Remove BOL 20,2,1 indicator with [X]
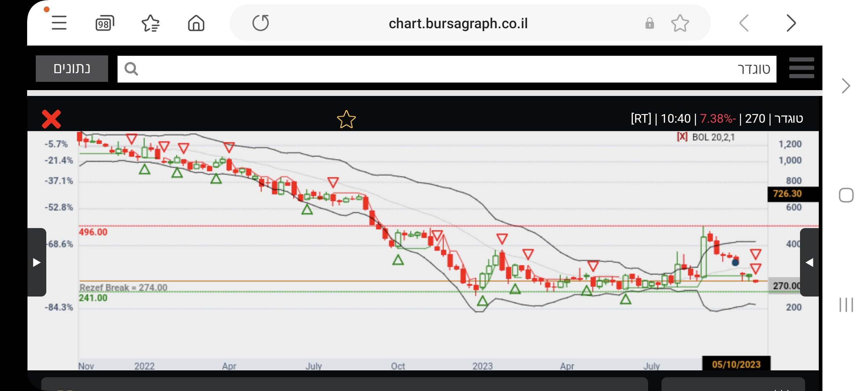Viewport: 868px width, 391px height. tap(682, 137)
